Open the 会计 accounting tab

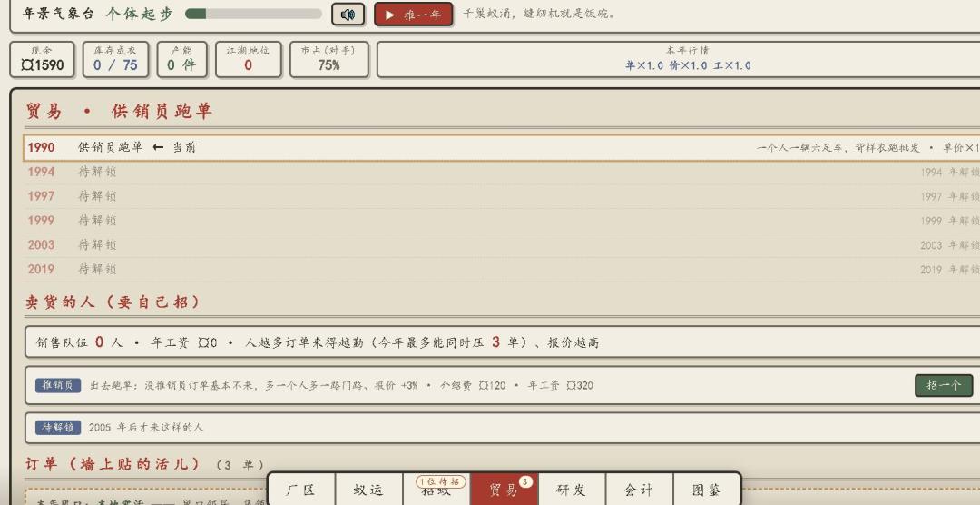tap(639, 490)
